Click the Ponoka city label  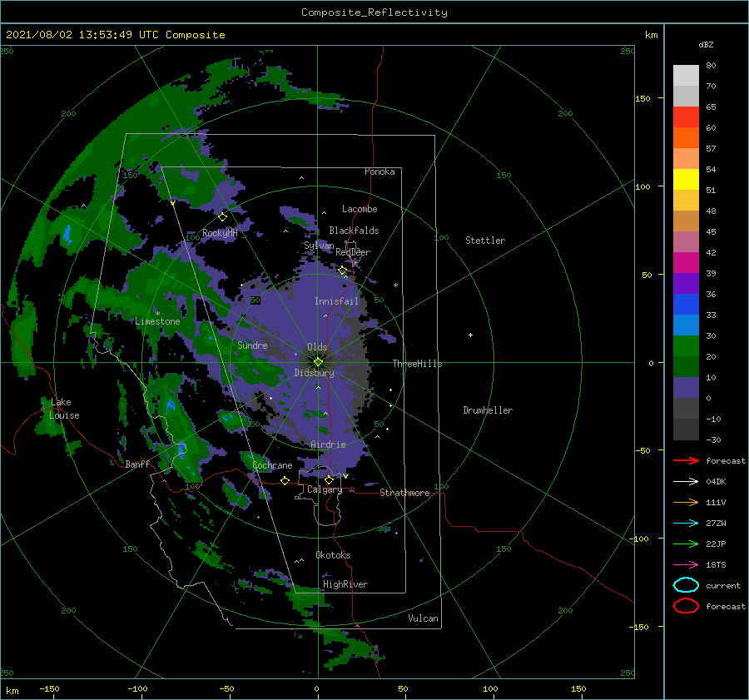[379, 171]
